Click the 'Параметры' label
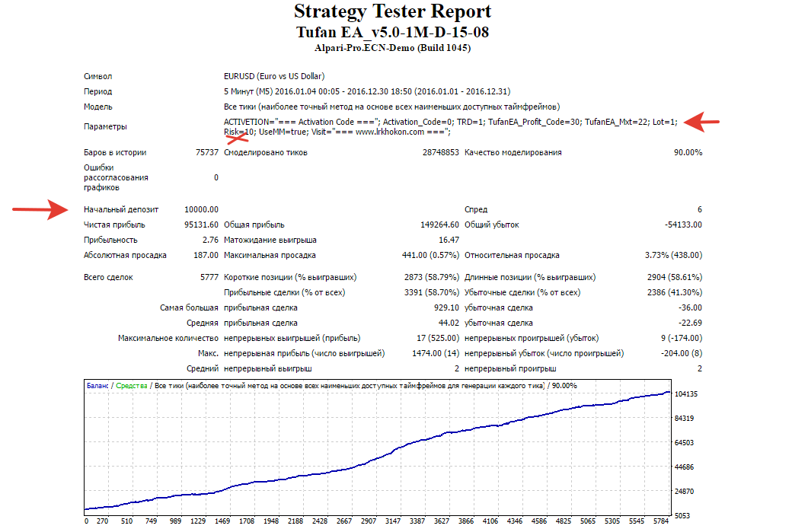This screenshot has height=532, width=808. click(x=105, y=126)
